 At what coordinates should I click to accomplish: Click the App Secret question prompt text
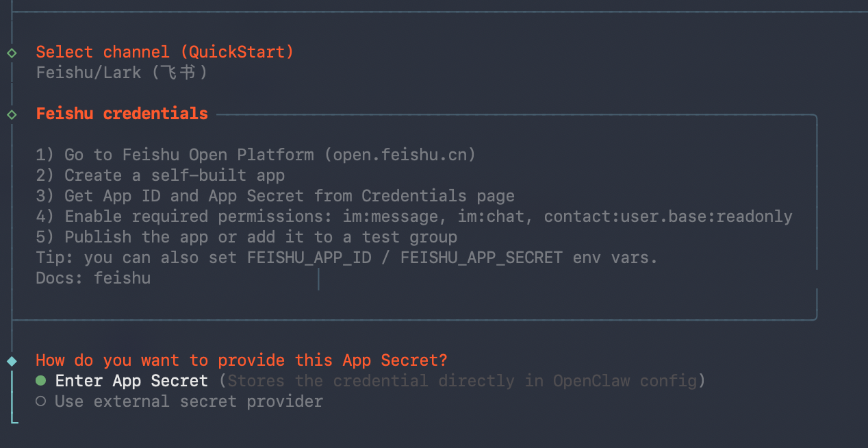click(241, 360)
